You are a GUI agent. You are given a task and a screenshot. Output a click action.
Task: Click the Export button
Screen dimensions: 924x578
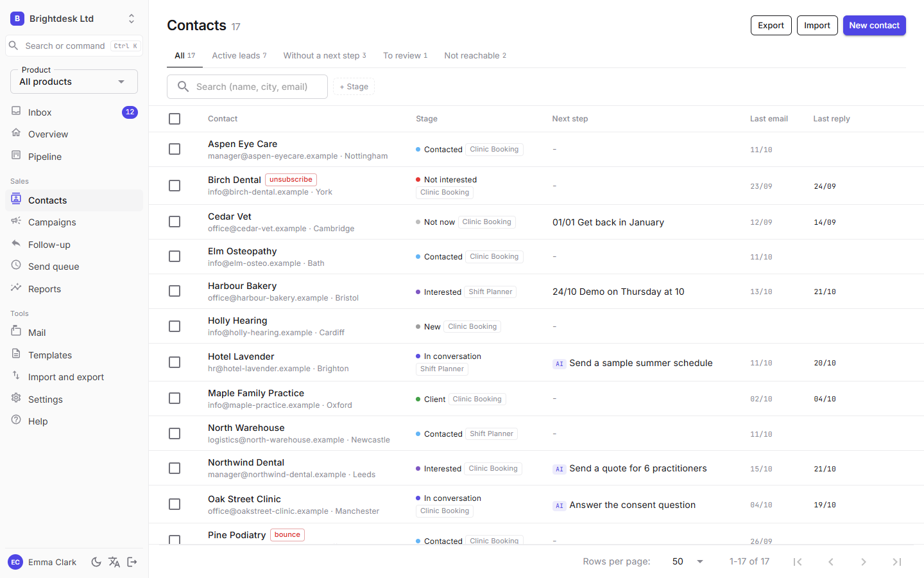click(x=771, y=26)
